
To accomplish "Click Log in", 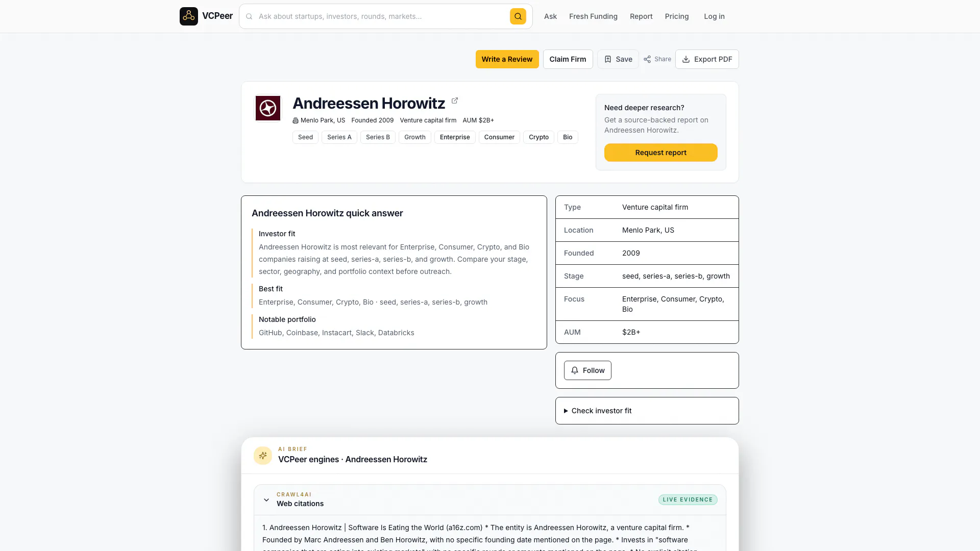I will pyautogui.click(x=714, y=16).
